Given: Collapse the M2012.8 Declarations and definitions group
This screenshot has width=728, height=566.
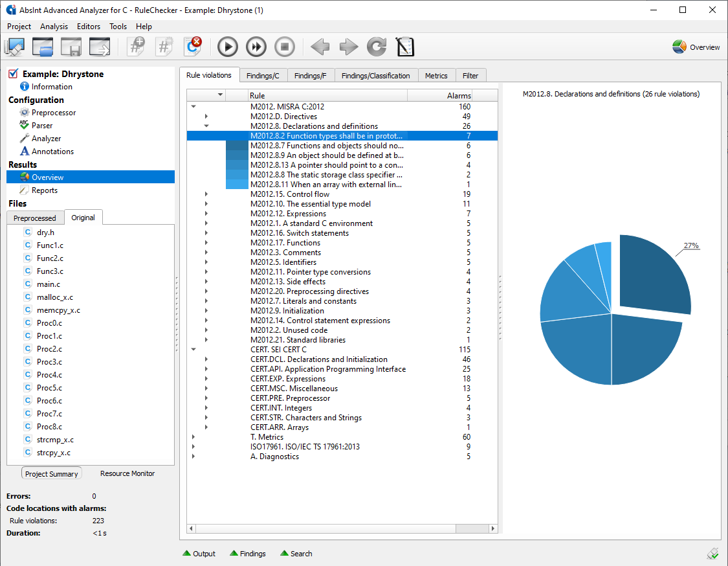Looking at the screenshot, I should coord(206,126).
